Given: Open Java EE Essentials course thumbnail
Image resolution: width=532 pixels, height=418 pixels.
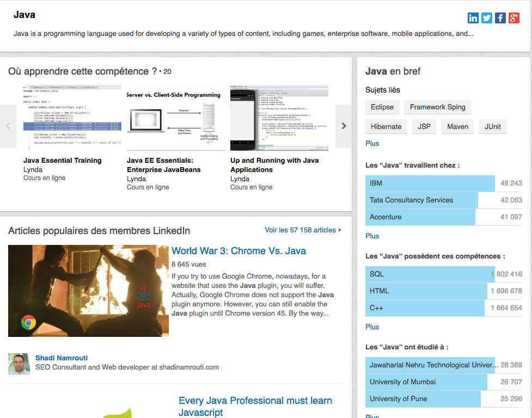Looking at the screenshot, I should point(175,118).
